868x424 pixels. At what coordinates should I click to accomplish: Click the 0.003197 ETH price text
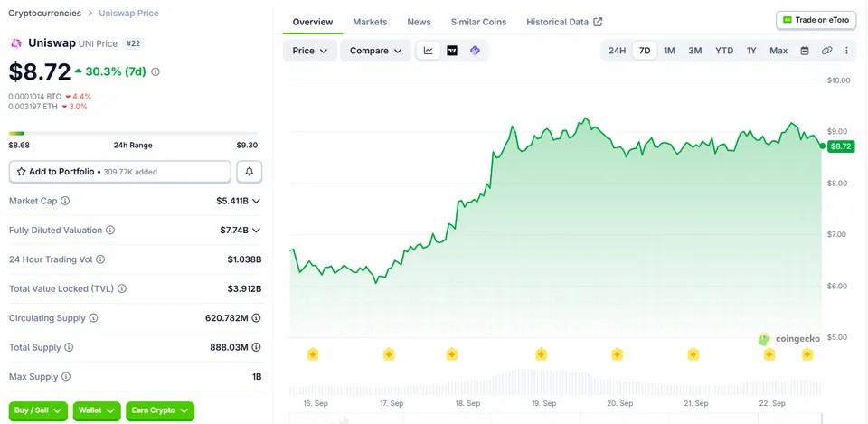click(33, 107)
